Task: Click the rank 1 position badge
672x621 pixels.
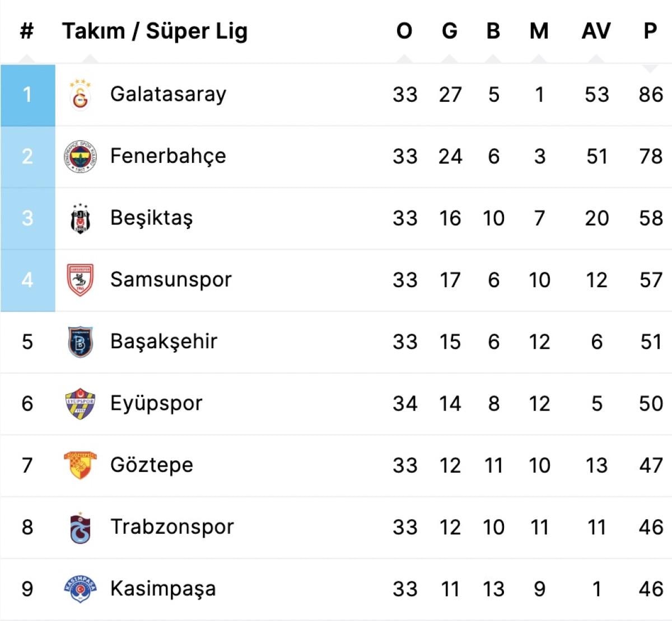Action: pos(27,95)
